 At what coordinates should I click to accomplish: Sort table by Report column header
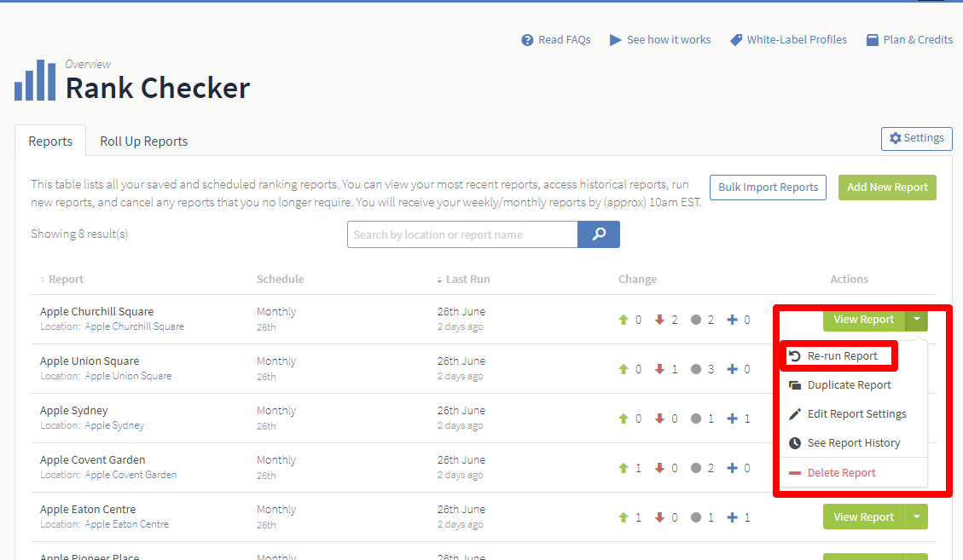point(61,280)
